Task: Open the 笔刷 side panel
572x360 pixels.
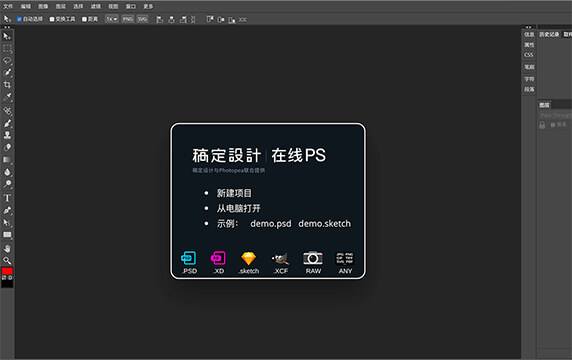Action: coord(529,67)
